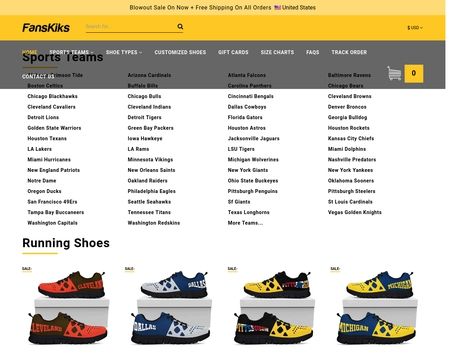This screenshot has height=360, width=450.
Task: Expand the Shoe Types menu
Action: [124, 52]
